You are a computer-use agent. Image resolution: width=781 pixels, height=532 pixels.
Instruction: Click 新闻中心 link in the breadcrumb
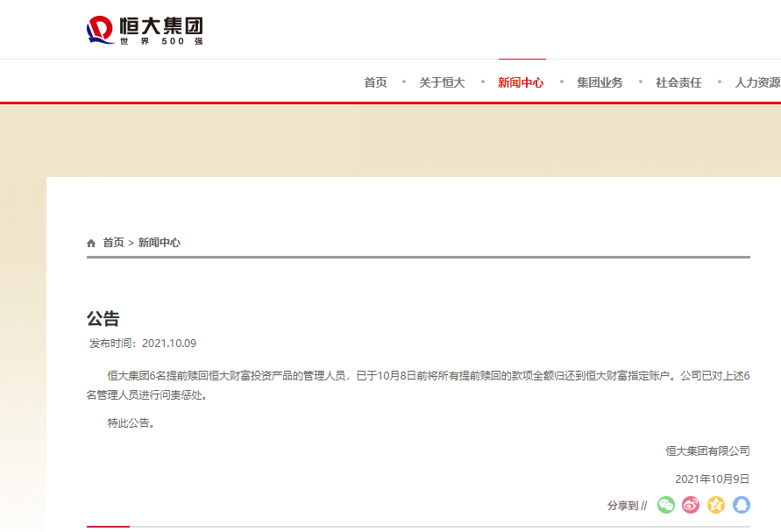click(x=159, y=243)
